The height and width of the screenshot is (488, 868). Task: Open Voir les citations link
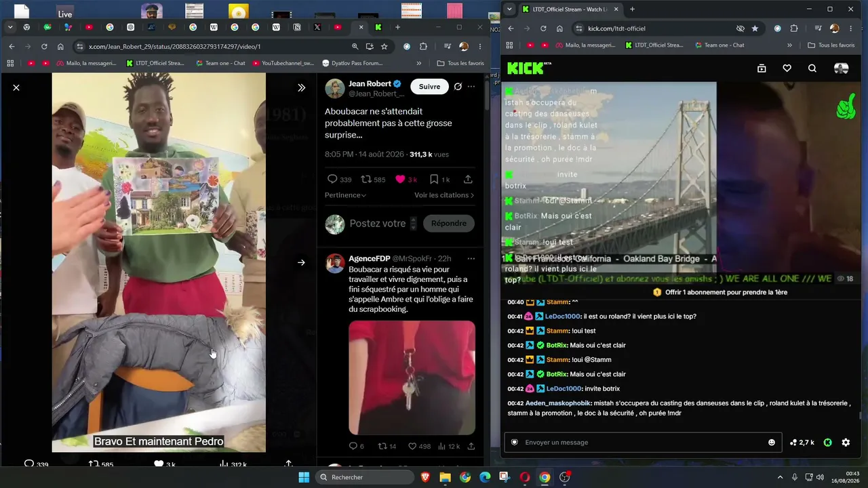point(444,195)
